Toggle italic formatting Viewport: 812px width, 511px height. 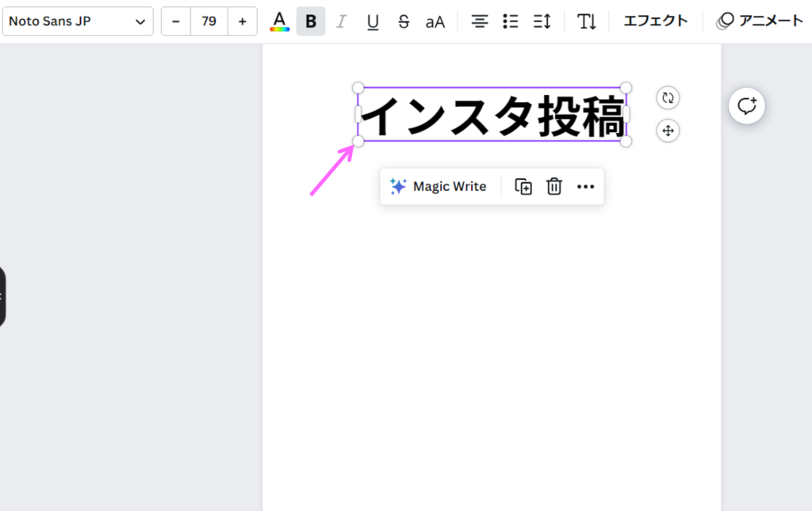342,21
